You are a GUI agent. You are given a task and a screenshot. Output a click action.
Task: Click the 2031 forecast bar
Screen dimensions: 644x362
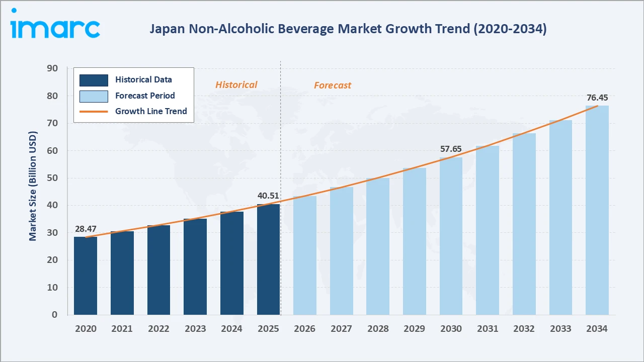[488, 230]
